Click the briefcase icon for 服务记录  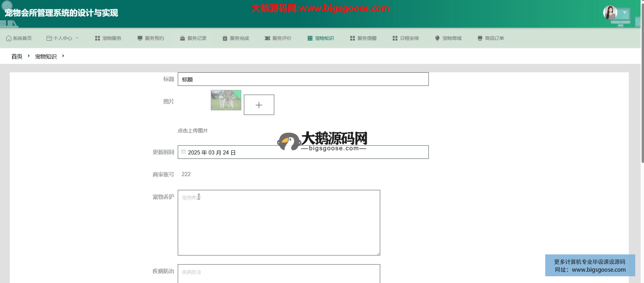click(182, 38)
